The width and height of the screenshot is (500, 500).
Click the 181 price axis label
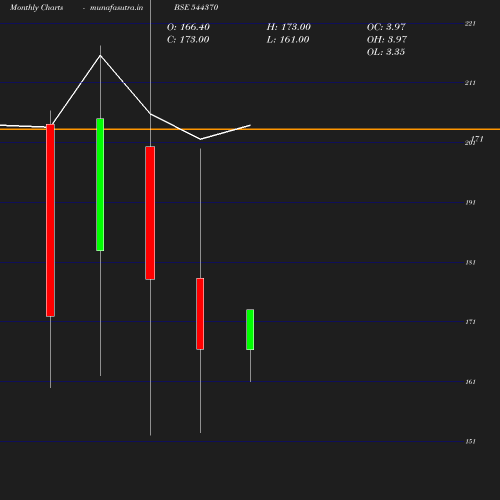click(x=470, y=263)
